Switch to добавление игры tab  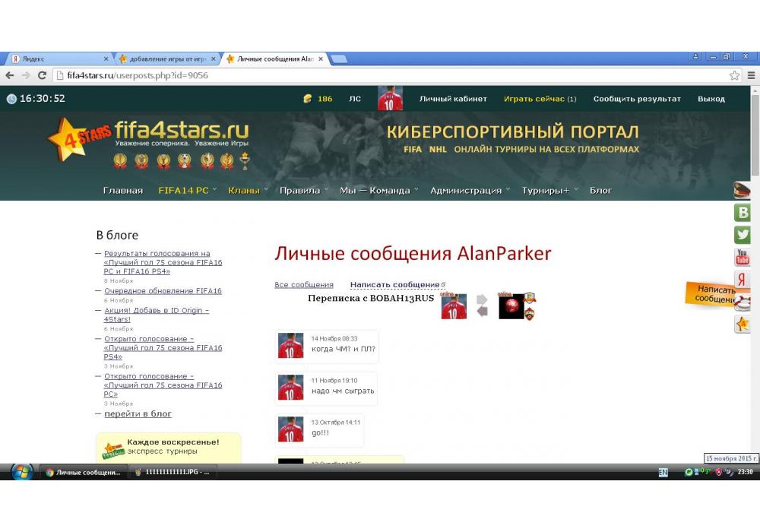[x=167, y=59]
